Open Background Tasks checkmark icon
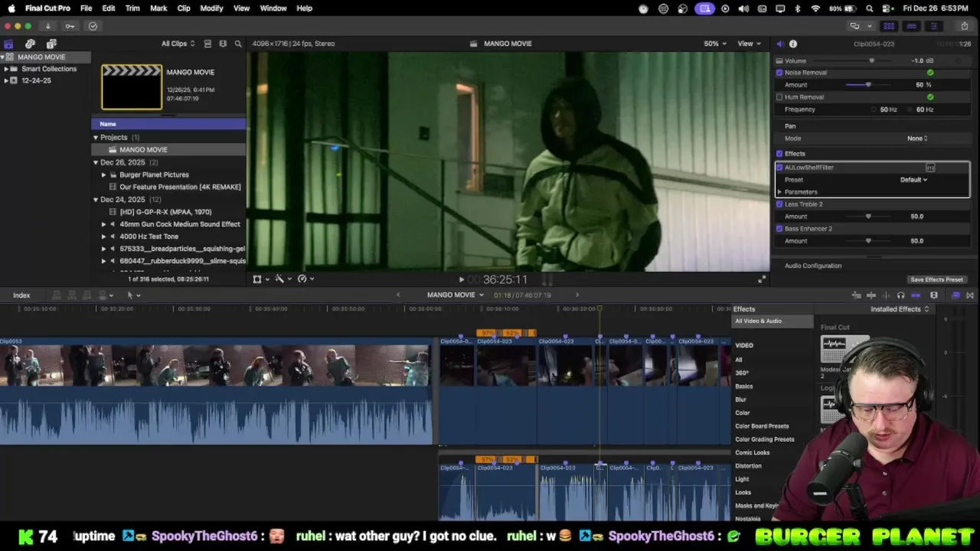Viewport: 980px width, 551px height. 93,26
